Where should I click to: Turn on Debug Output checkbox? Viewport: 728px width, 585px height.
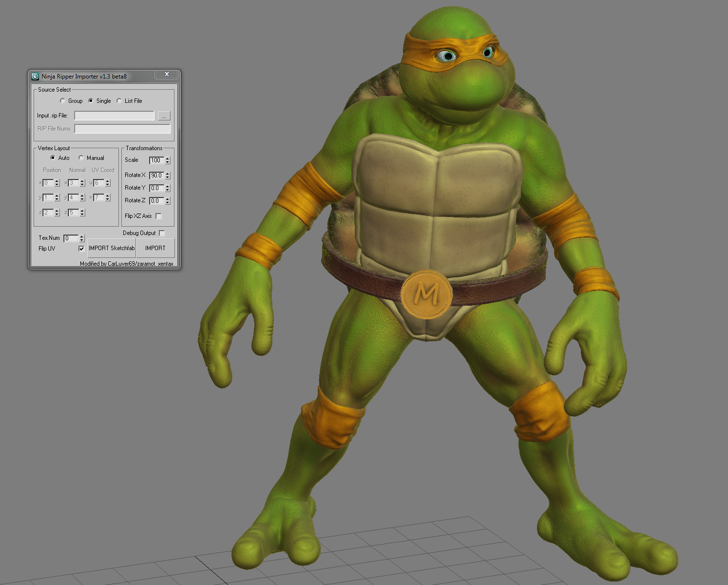[x=162, y=233]
